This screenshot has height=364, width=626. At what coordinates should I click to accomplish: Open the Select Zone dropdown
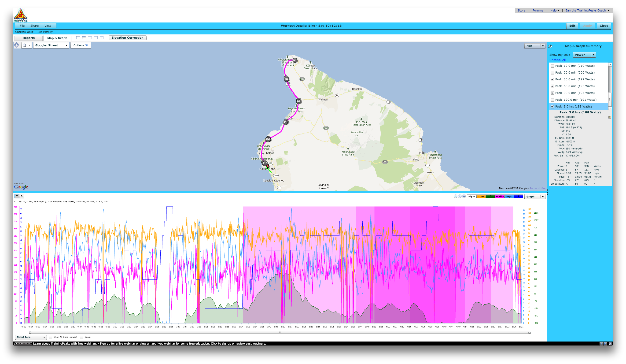coord(31,337)
